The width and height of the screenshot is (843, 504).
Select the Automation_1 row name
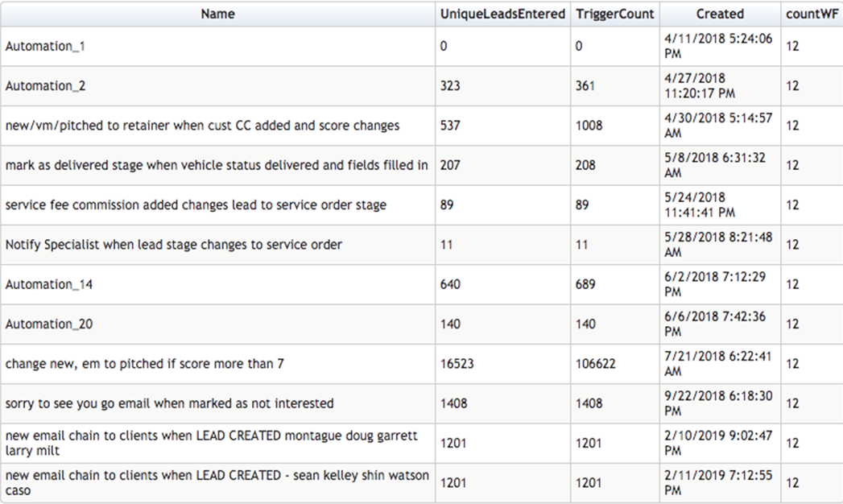[x=45, y=46]
